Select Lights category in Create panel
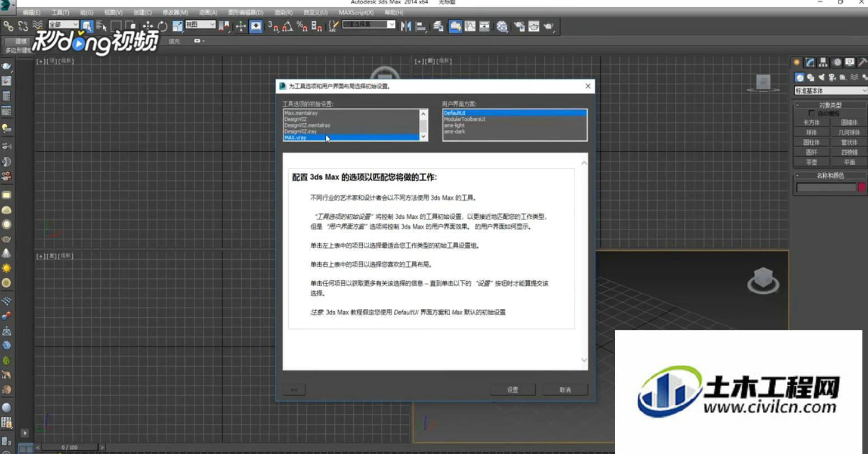Screen dimensions: 868x454 click(x=820, y=77)
